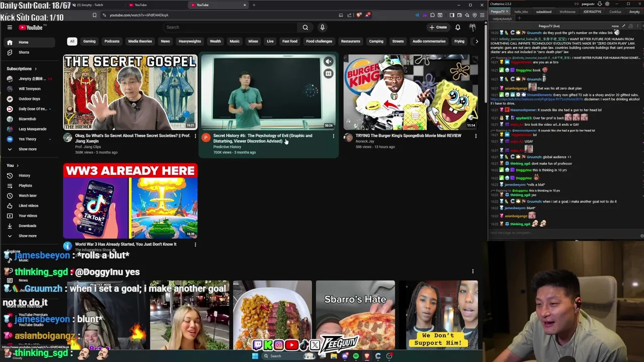Add a new Chatterino tab
This screenshot has width=644, height=362.
coord(519,19)
